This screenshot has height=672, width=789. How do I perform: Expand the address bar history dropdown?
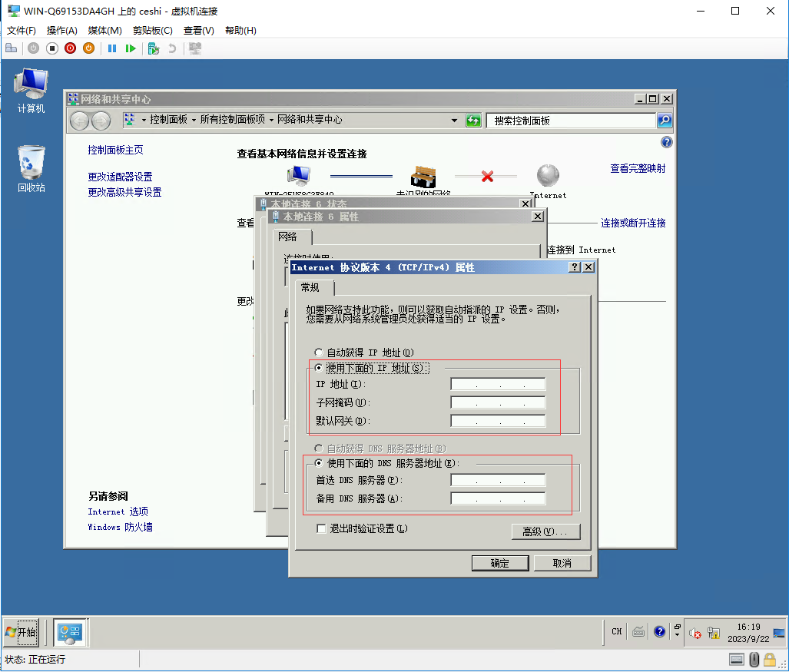point(454,121)
